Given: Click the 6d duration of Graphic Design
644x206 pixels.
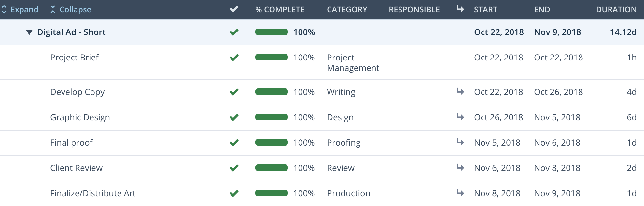Looking at the screenshot, I should coord(632,117).
